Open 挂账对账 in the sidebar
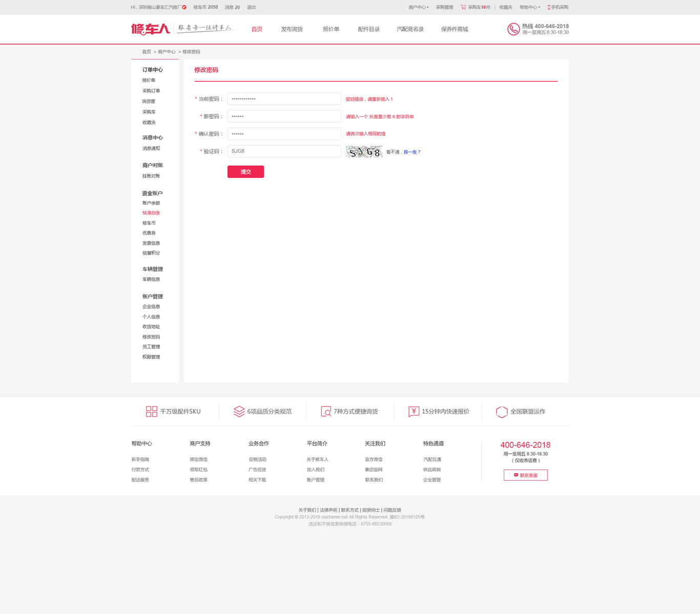Image resolution: width=700 pixels, height=614 pixels. (x=151, y=176)
